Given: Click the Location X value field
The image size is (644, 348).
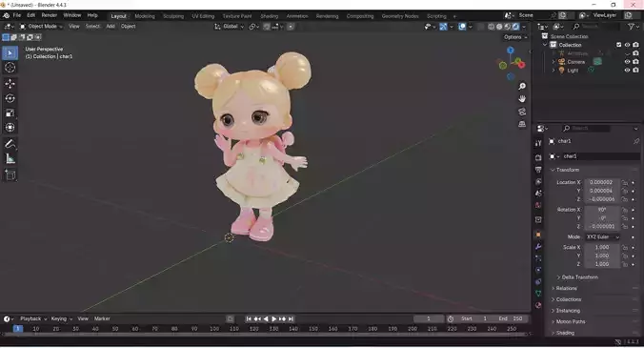Looking at the screenshot, I should (602, 182).
